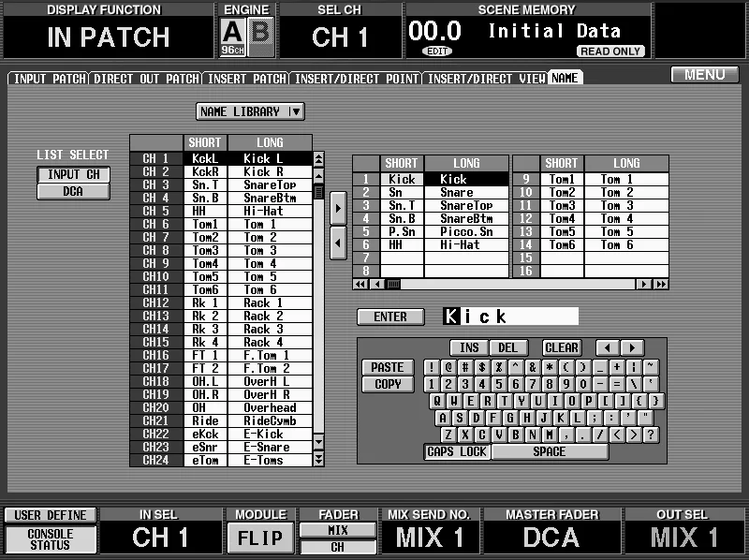749x560 pixels.
Task: Select engine B in the ENGINE box
Action: coord(261,37)
